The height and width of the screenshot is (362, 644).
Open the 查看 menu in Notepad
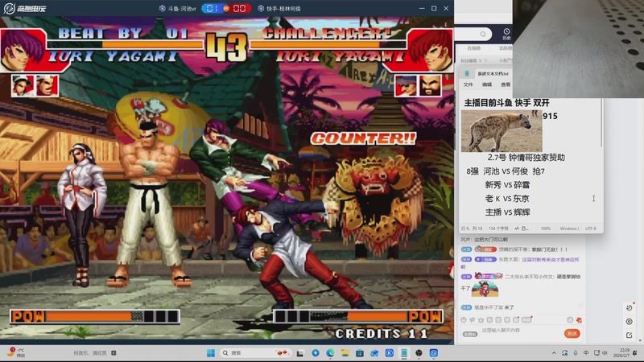pyautogui.click(x=506, y=84)
